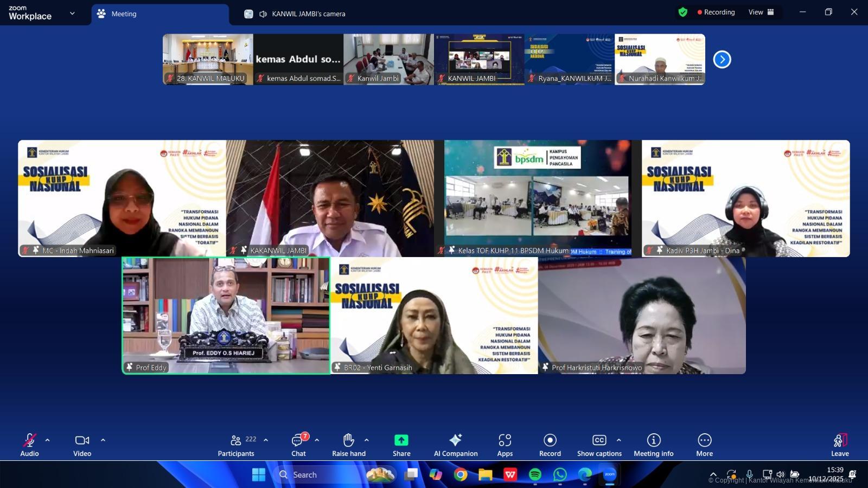Open Google Chrome from the taskbar
Image resolution: width=868 pixels, height=488 pixels.
(x=461, y=475)
